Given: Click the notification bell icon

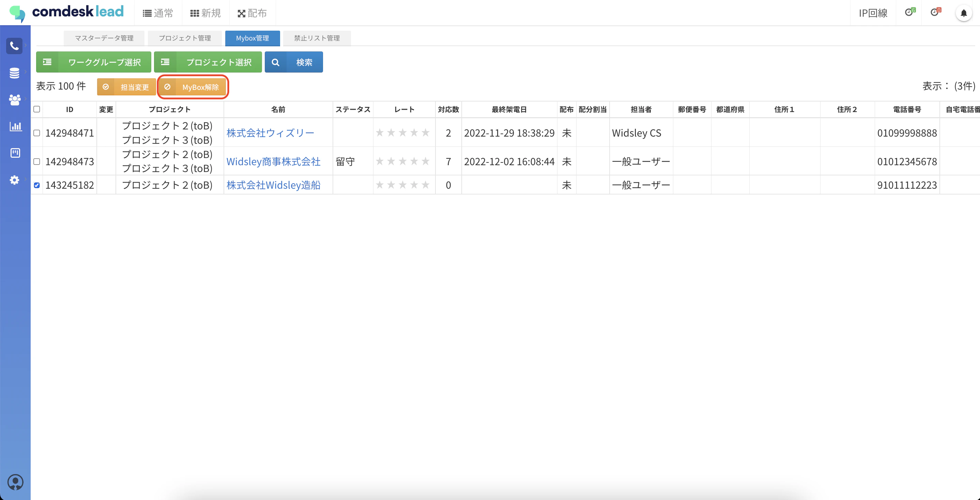Looking at the screenshot, I should coord(964,13).
